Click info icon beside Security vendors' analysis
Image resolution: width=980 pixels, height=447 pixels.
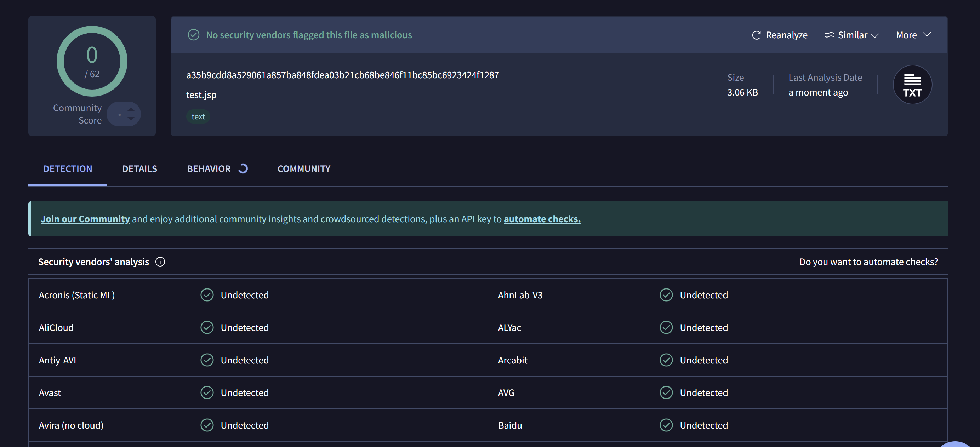pyautogui.click(x=160, y=262)
